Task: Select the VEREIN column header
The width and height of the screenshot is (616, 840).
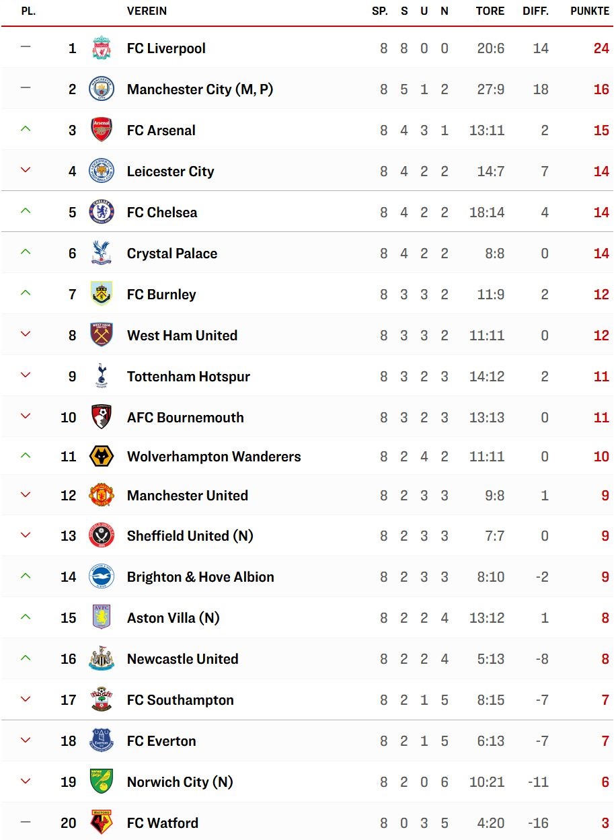Action: pos(147,11)
